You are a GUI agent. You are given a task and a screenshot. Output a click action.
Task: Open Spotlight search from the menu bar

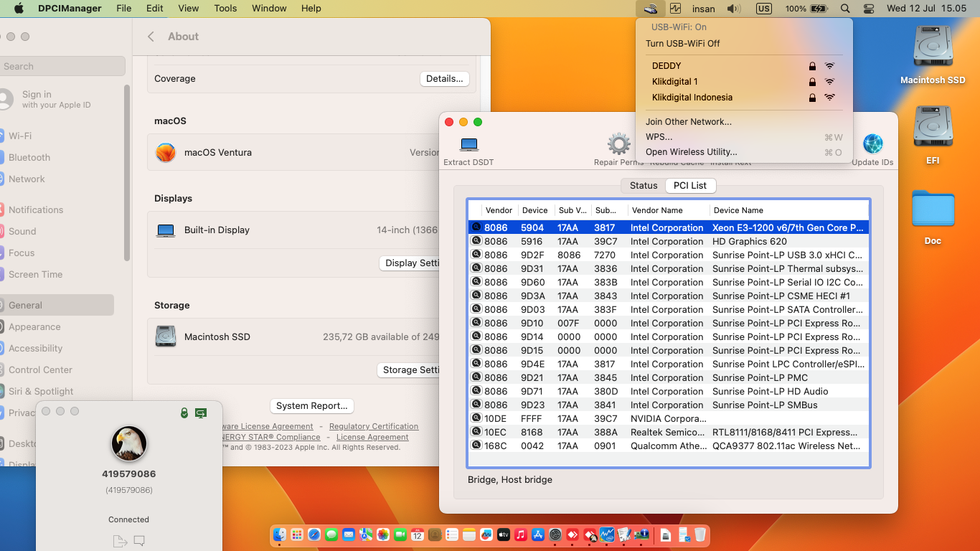point(845,9)
